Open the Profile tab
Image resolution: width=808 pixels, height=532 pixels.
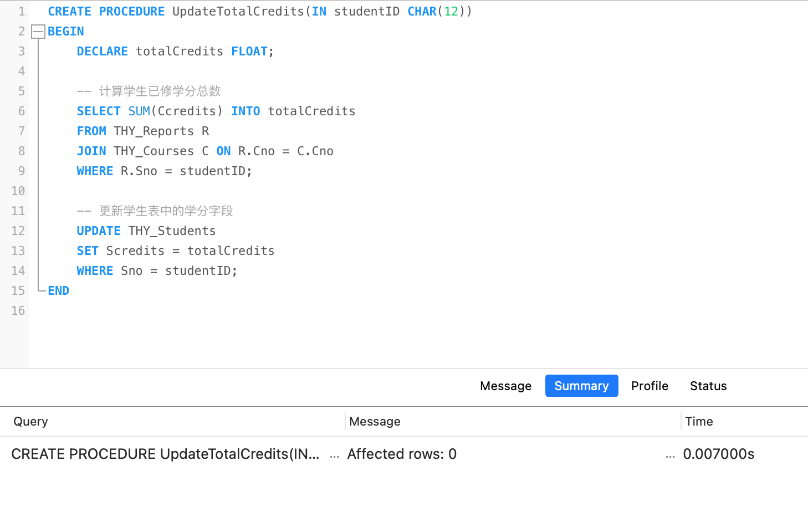[x=650, y=386]
